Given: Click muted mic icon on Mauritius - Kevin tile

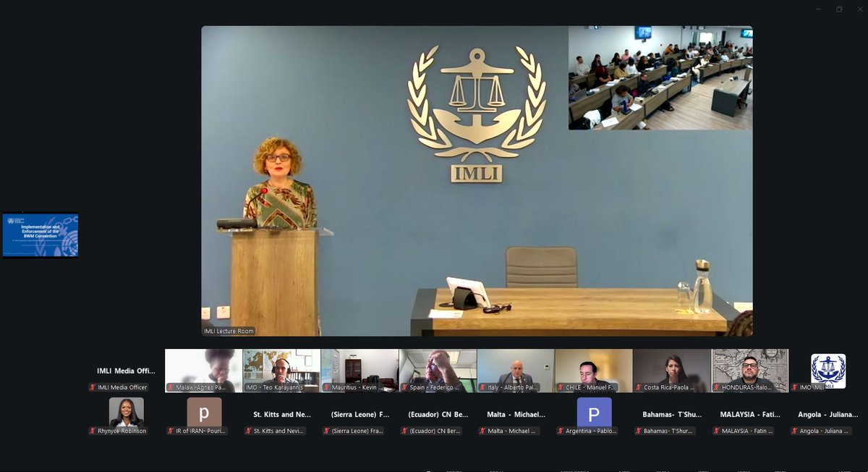Looking at the screenshot, I should click(x=327, y=387).
